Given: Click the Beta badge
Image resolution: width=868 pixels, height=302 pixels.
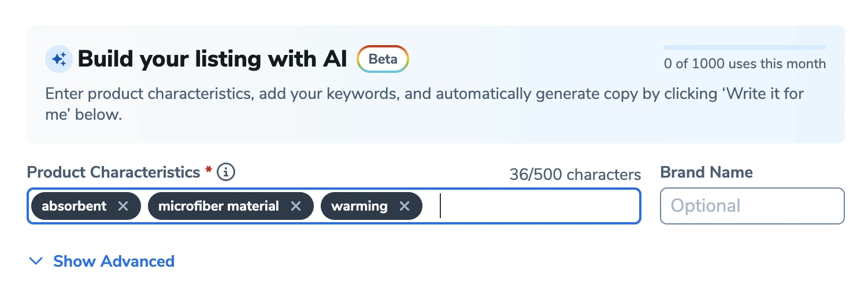Looking at the screenshot, I should pos(383,59).
